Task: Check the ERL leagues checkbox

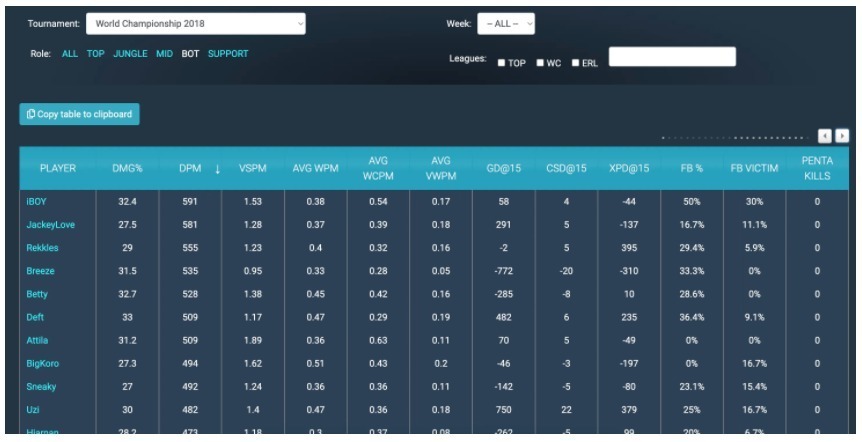Action: [x=576, y=63]
